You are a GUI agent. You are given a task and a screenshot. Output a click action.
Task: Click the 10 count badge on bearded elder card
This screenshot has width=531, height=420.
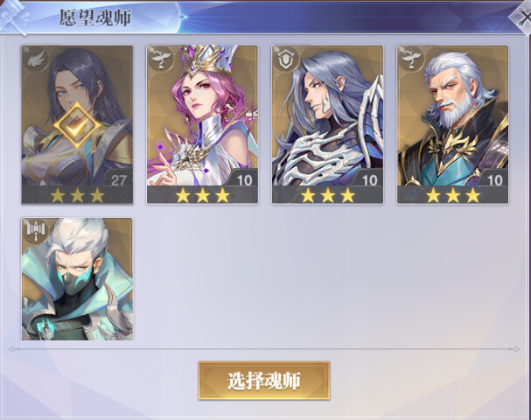pyautogui.click(x=494, y=178)
